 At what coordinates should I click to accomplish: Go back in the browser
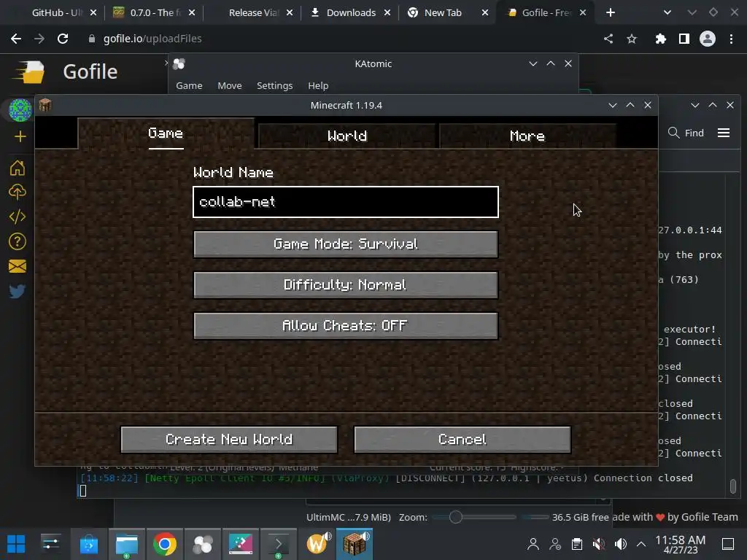pos(16,39)
